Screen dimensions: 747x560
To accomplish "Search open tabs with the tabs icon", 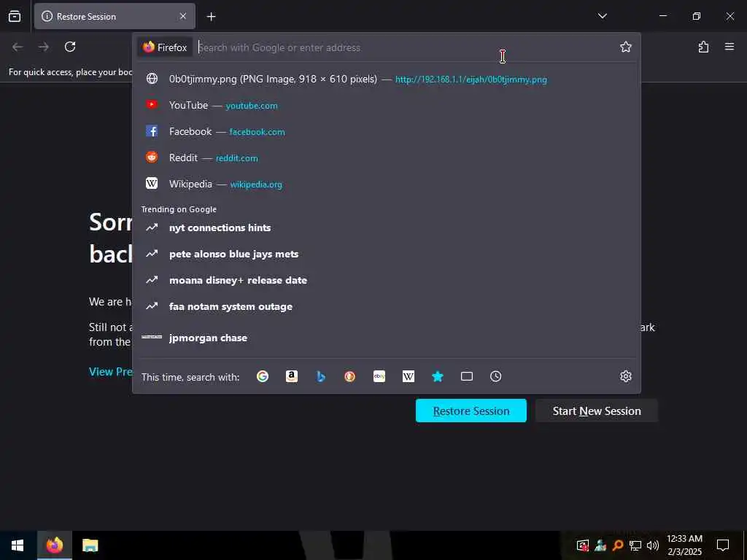I will coord(467,377).
